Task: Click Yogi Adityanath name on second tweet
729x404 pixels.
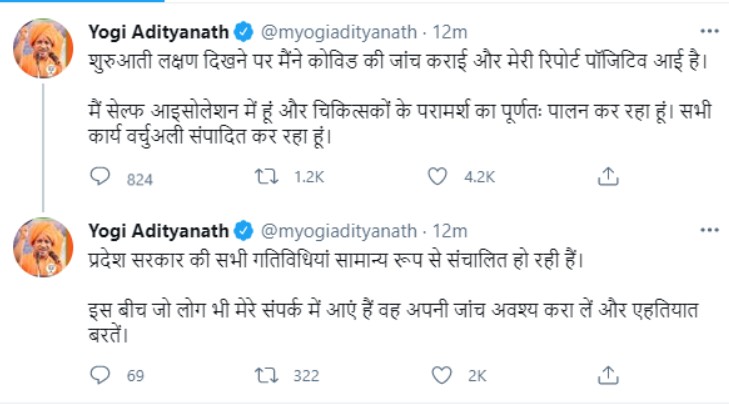Action: click(x=158, y=231)
